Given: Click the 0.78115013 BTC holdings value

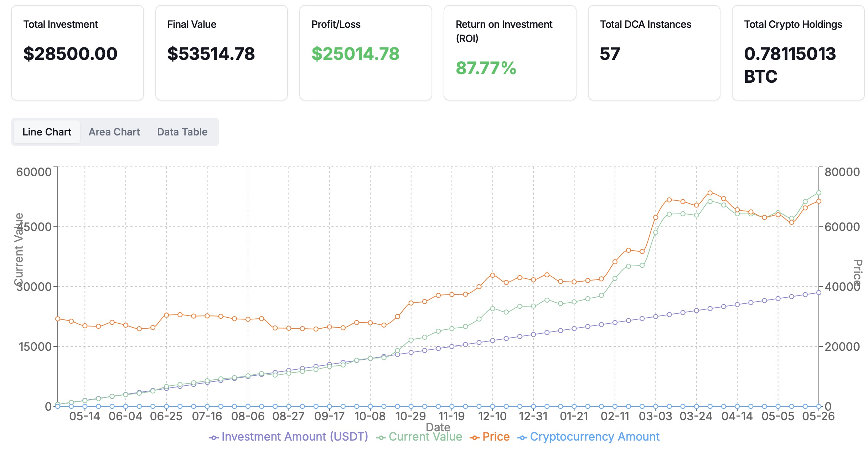Looking at the screenshot, I should point(790,65).
